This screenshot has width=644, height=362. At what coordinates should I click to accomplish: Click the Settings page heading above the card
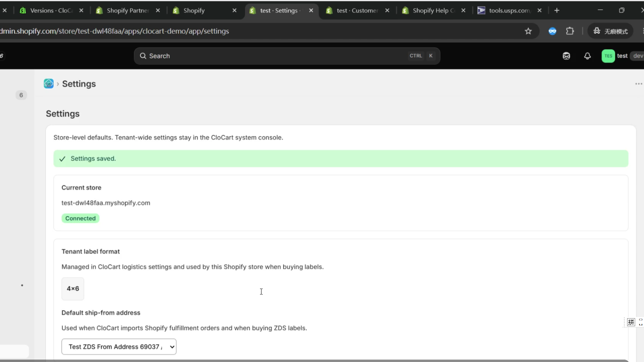coord(63,114)
